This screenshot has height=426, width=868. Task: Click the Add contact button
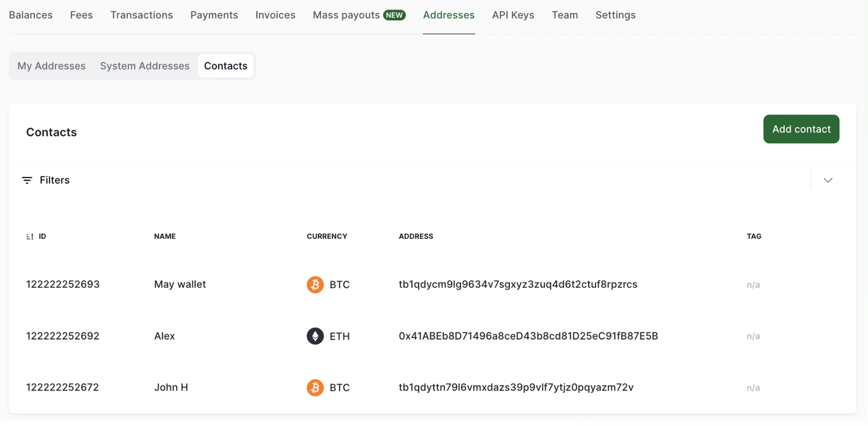pyautogui.click(x=801, y=129)
